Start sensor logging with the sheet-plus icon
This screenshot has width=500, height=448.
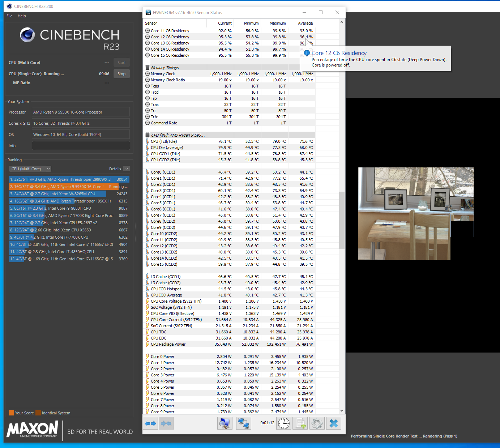pos(300,423)
